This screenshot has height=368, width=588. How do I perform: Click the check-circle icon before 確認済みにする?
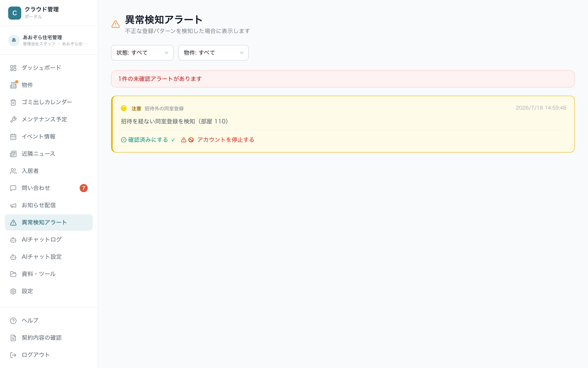124,140
